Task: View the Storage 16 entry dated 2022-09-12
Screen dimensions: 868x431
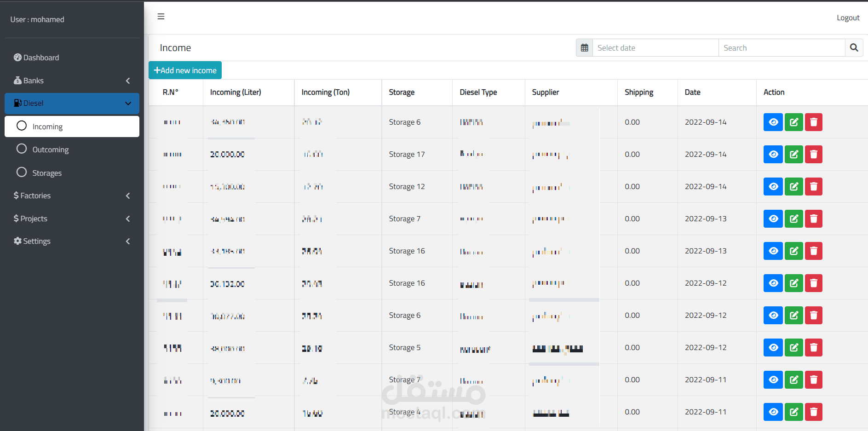Action: [x=773, y=283]
